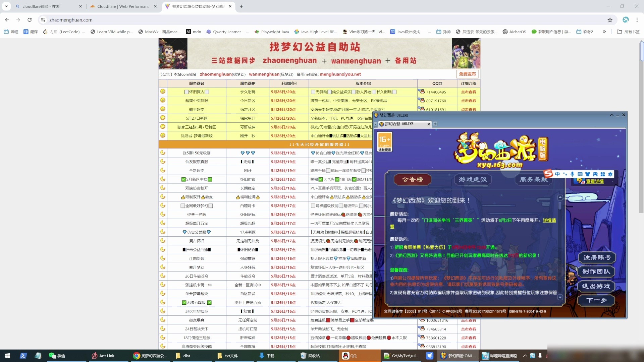Switch to cloudflare官网 search tab
Viewport: 644px width, 362px height.
[49, 6]
